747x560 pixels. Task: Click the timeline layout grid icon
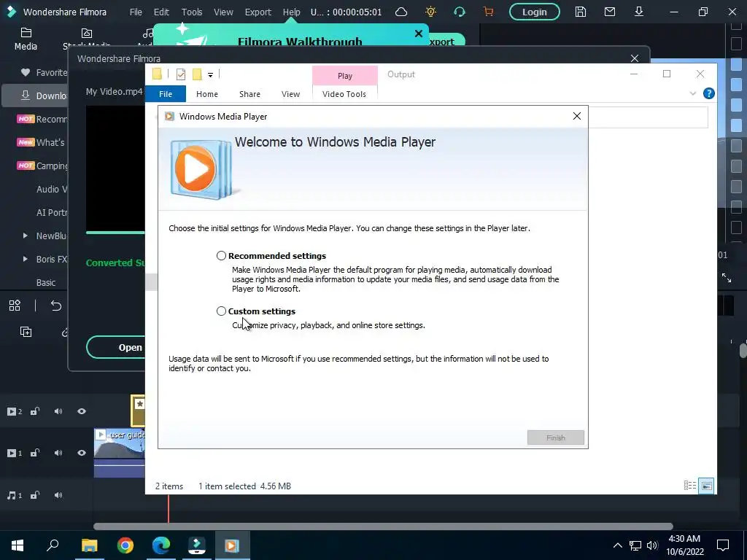coord(15,306)
